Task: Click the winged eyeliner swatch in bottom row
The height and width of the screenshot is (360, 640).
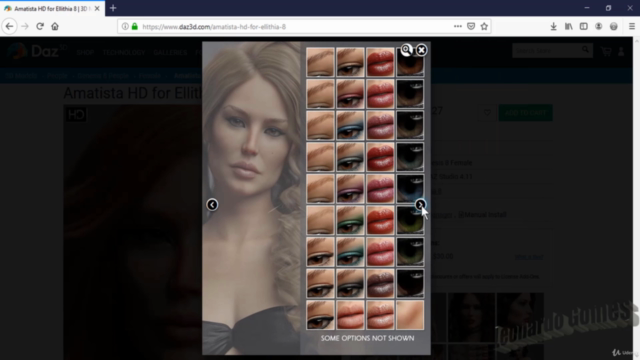Action: tap(320, 315)
